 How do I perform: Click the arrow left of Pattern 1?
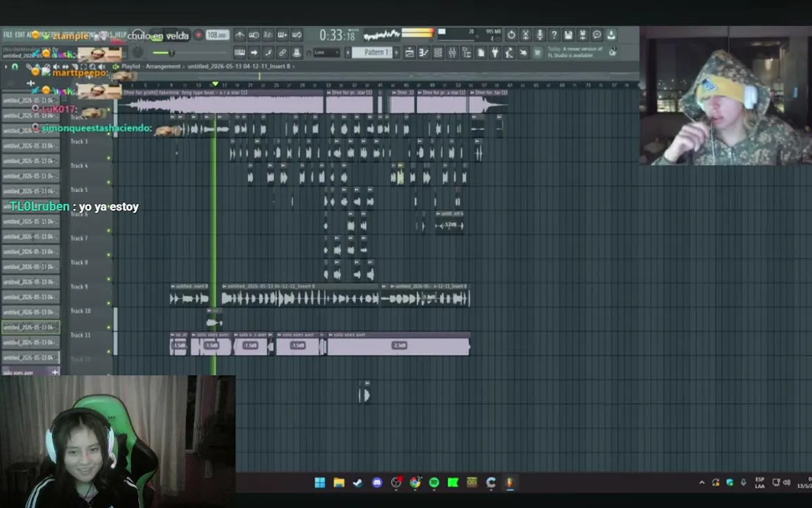coord(348,52)
